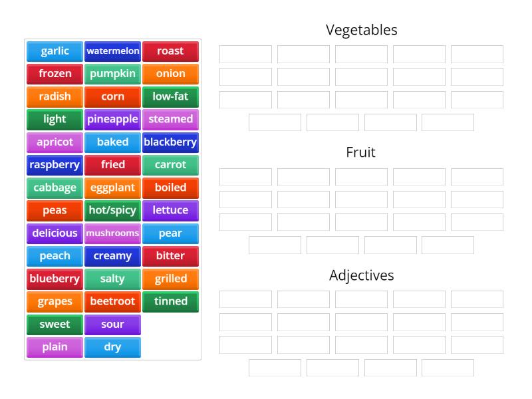
Task: Select the raspberry tile
Action: [x=54, y=165]
